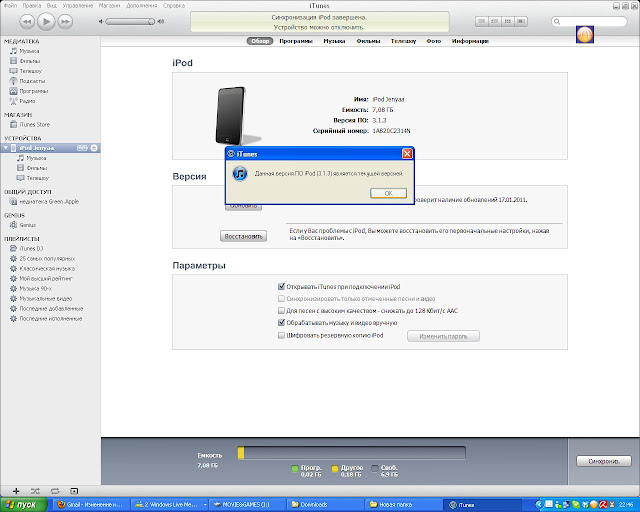The width and height of the screenshot is (640, 512).
Task: Switch to list view button
Action: (x=482, y=21)
